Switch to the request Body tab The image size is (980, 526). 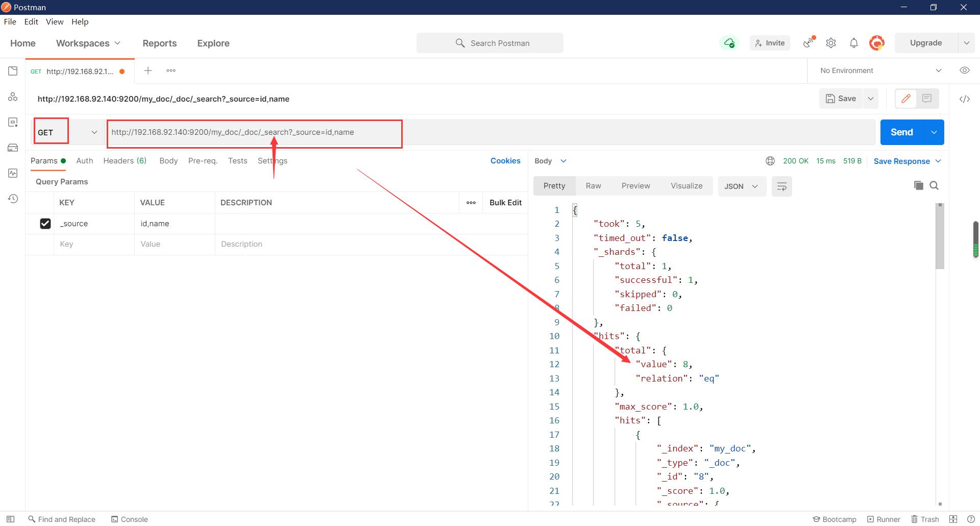pyautogui.click(x=168, y=161)
